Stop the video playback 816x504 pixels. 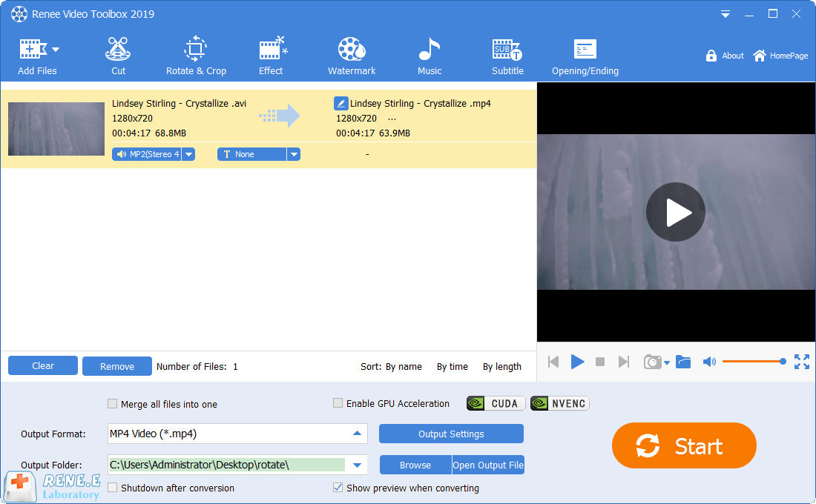click(600, 362)
